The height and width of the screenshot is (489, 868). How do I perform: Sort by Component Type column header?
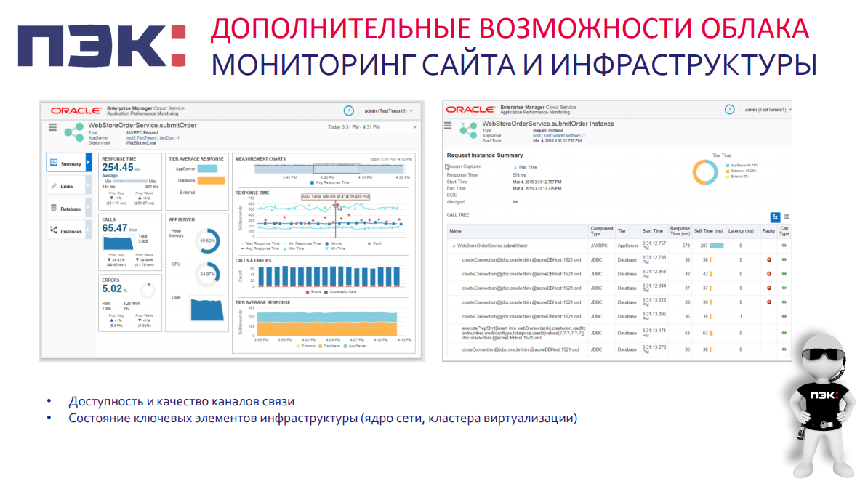click(x=602, y=230)
